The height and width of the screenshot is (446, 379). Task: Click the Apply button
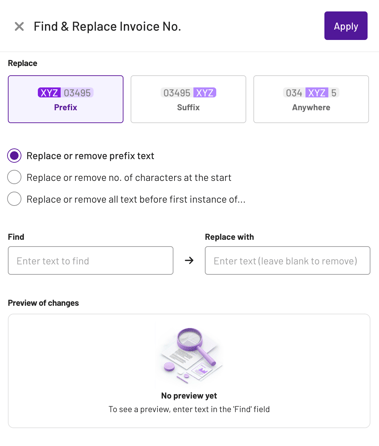(346, 26)
